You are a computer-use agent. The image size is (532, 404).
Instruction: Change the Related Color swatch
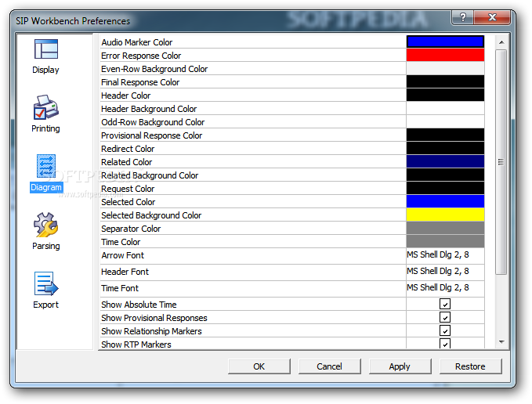point(445,161)
